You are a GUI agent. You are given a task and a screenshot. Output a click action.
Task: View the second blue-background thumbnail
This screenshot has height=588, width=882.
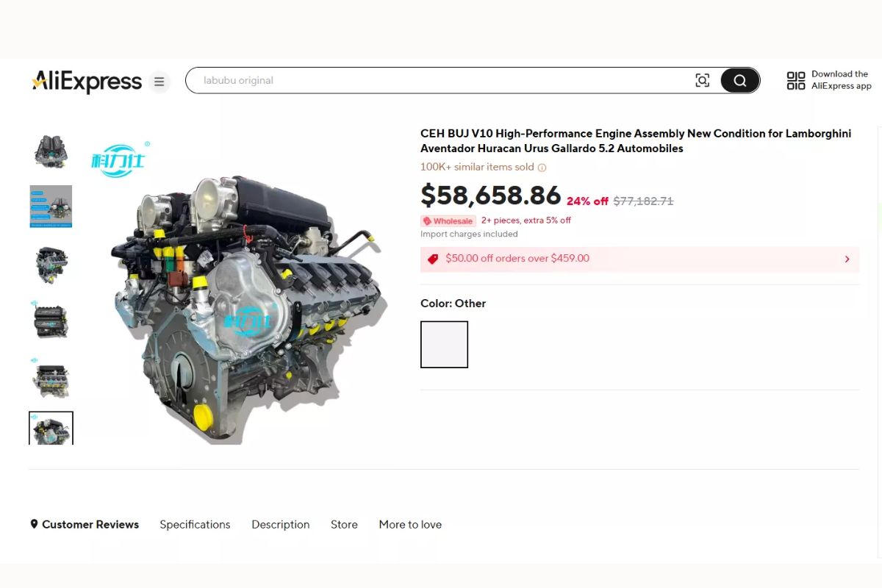[51, 207]
